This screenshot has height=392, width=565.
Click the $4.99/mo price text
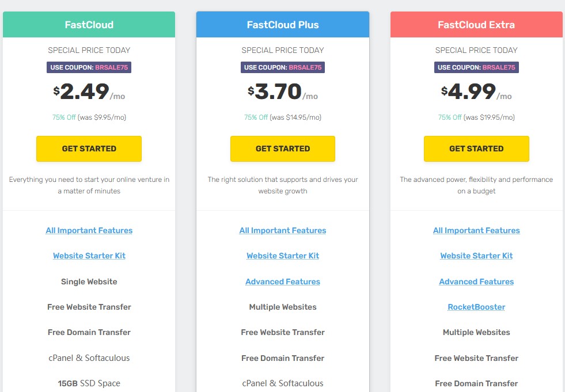(x=476, y=92)
